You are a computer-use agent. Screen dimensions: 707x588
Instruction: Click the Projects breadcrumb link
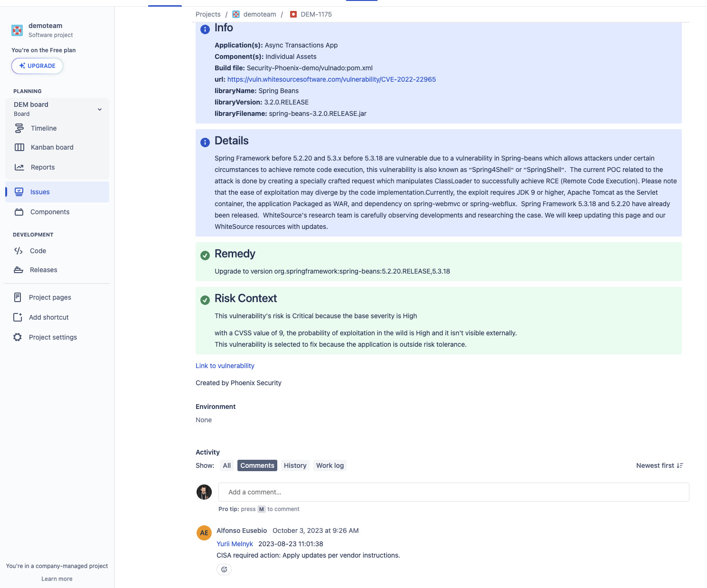point(208,14)
